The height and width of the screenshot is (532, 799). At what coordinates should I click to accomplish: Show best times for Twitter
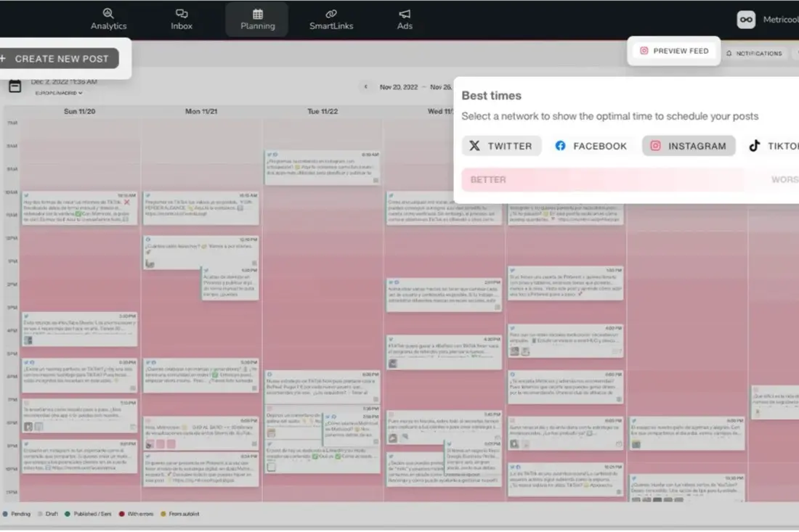[x=501, y=146]
